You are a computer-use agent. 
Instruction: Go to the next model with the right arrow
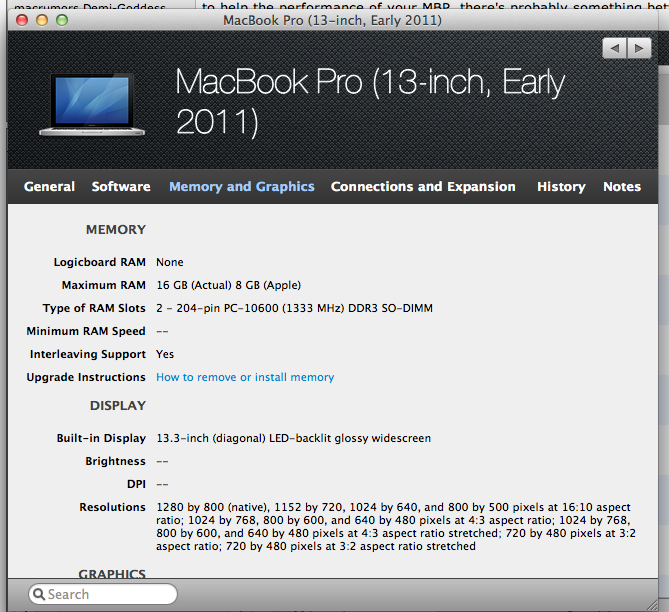click(x=639, y=48)
